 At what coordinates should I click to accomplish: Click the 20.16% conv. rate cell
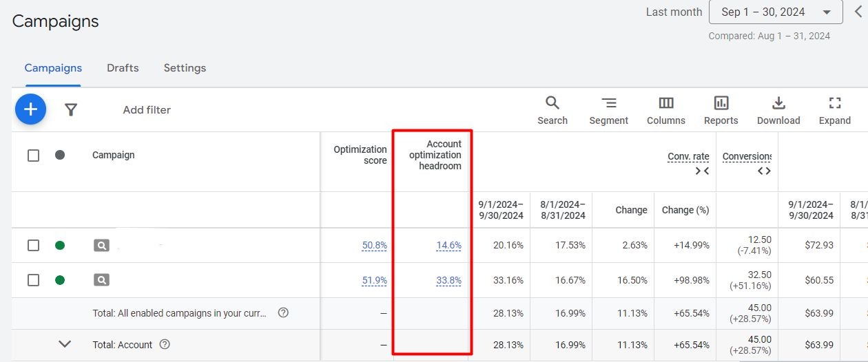pyautogui.click(x=508, y=245)
